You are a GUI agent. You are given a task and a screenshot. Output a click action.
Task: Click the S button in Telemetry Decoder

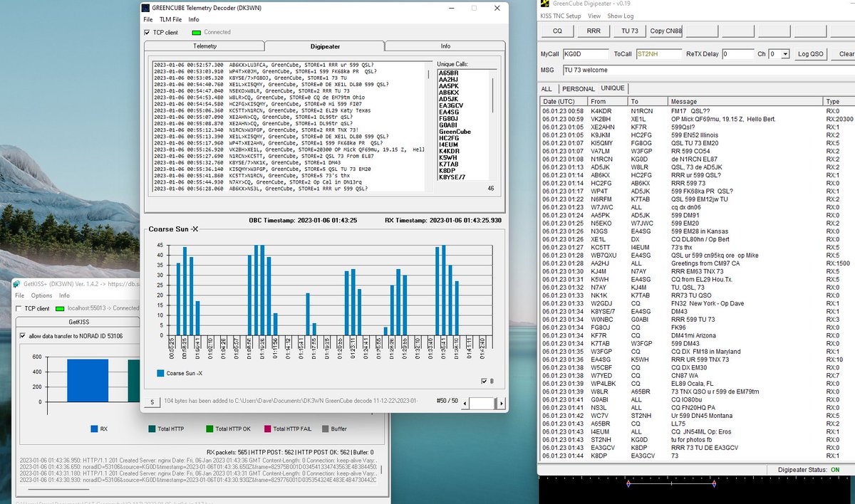point(151,403)
